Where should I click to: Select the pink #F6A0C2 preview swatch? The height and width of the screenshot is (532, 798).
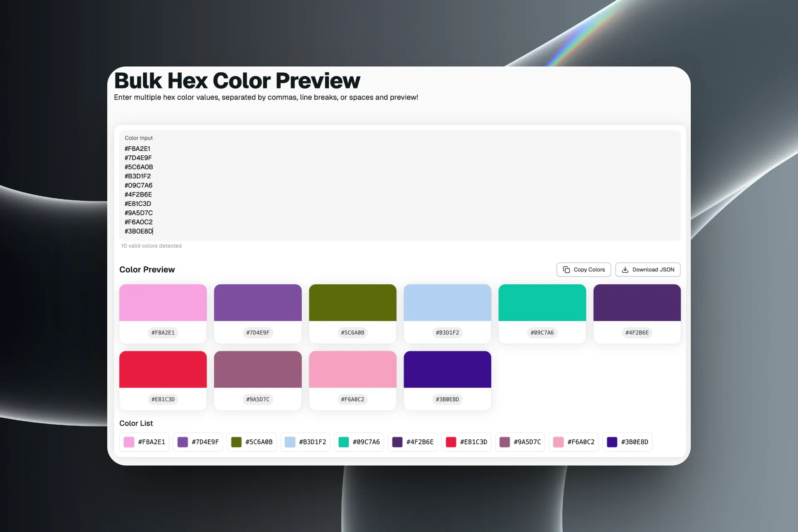[352, 369]
